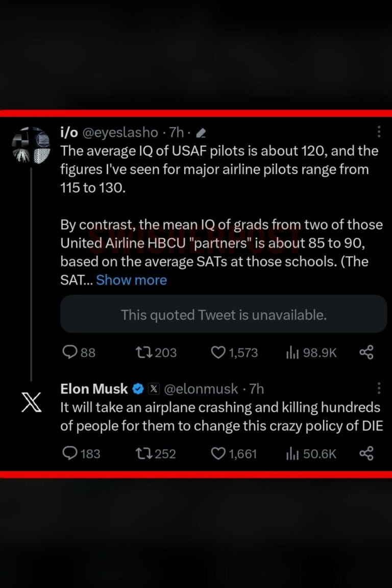The width and height of the screenshot is (392, 588).
Task: Expand the tweet with Show more
Action: (x=131, y=280)
